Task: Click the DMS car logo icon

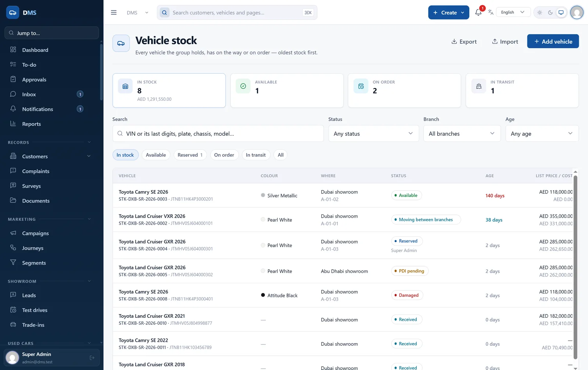Action: point(12,13)
